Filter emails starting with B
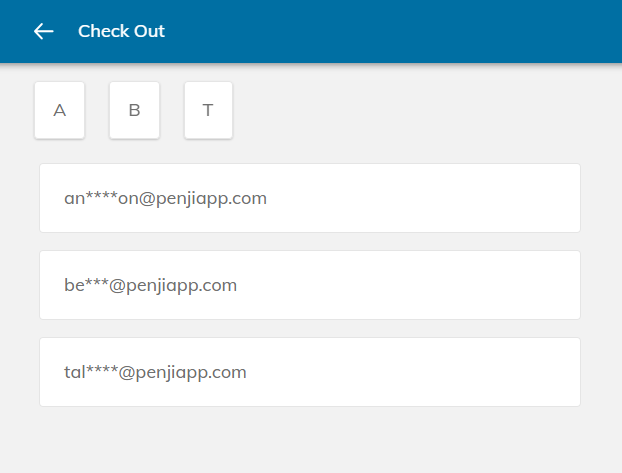The height and width of the screenshot is (473, 622). pyautogui.click(x=134, y=110)
